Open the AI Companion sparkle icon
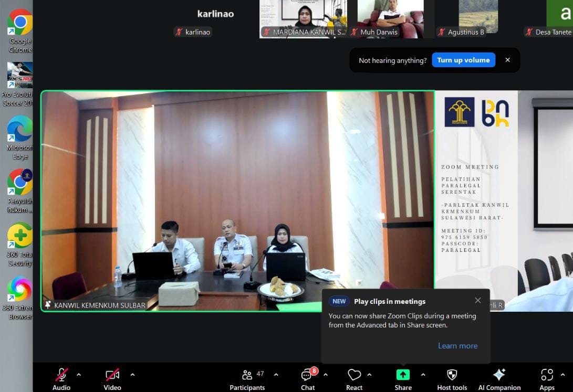This screenshot has width=573, height=392. pyautogui.click(x=499, y=375)
